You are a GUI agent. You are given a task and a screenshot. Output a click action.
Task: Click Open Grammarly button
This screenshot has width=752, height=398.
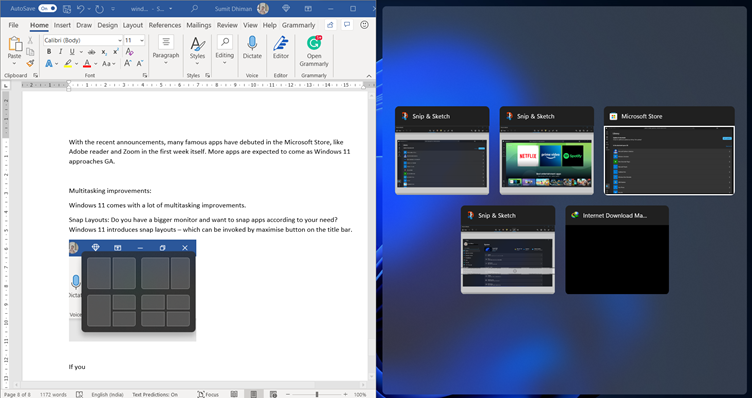(x=314, y=51)
